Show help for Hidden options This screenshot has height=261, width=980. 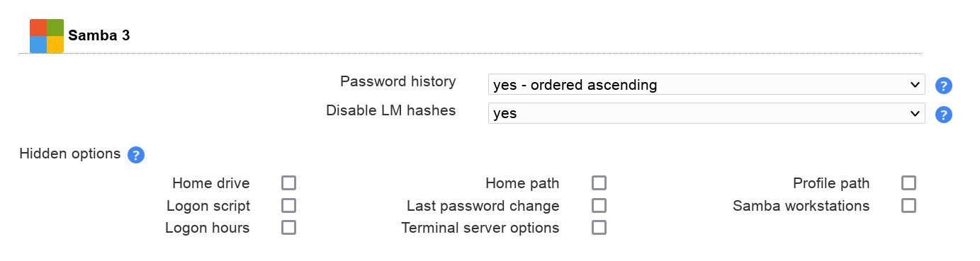pyautogui.click(x=136, y=155)
